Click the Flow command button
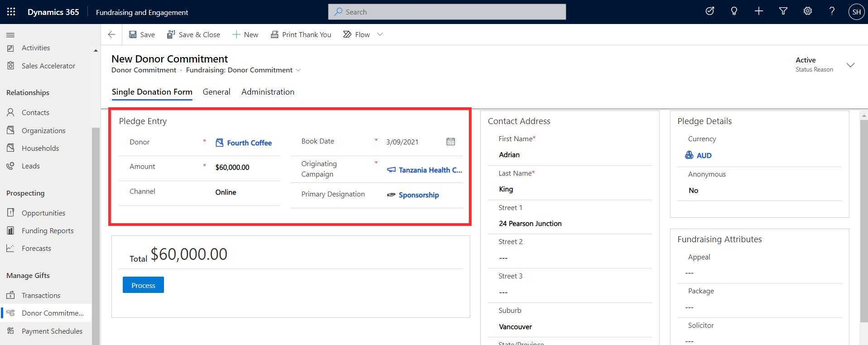 point(357,34)
